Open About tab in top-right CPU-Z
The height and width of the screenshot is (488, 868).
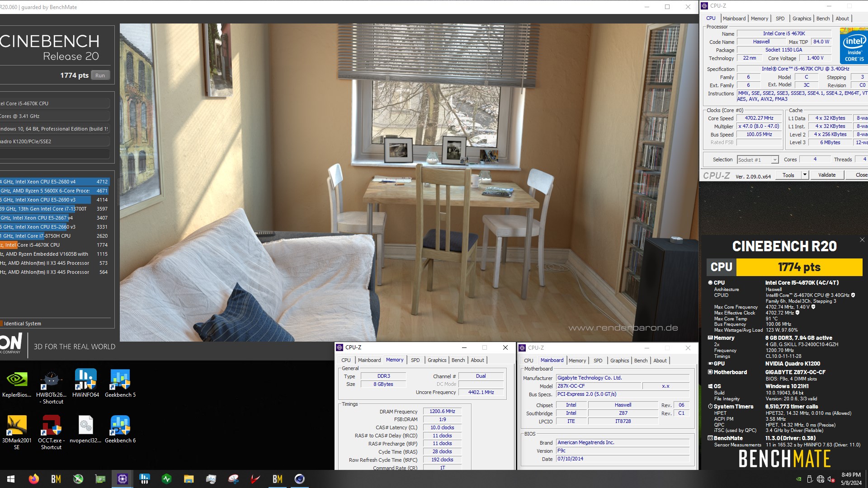pyautogui.click(x=842, y=19)
